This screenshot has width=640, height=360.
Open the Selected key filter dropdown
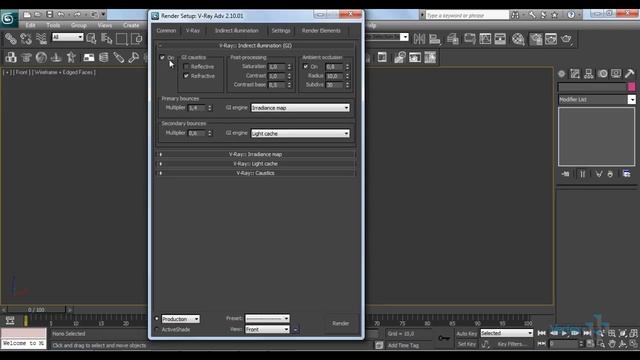507,333
